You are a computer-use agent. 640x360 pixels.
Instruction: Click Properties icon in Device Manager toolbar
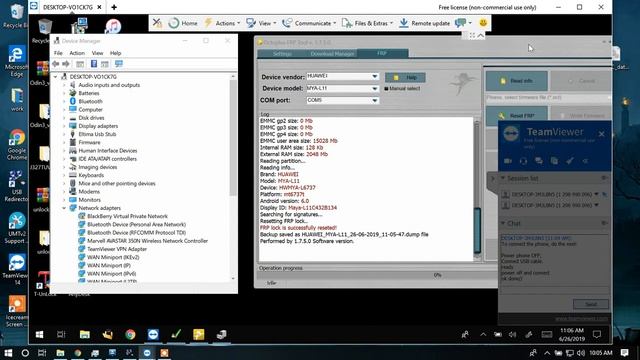point(80,64)
